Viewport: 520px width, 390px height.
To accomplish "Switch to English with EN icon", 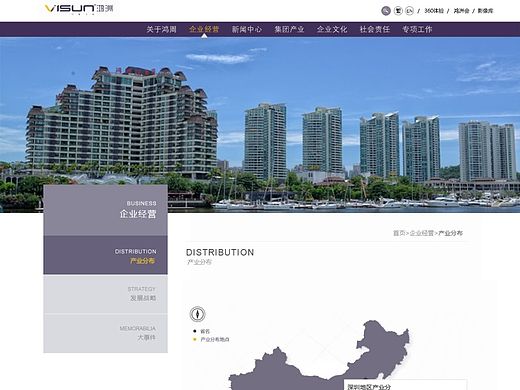I will click(x=409, y=11).
